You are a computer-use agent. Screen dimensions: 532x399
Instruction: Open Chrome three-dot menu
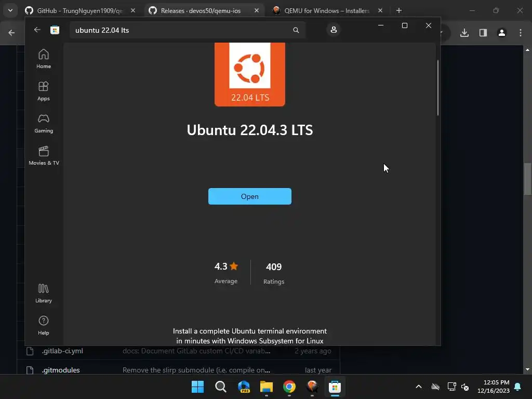click(x=521, y=33)
